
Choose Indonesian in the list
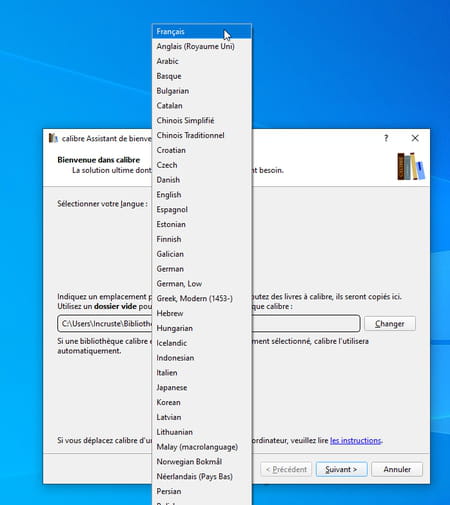tap(202, 358)
